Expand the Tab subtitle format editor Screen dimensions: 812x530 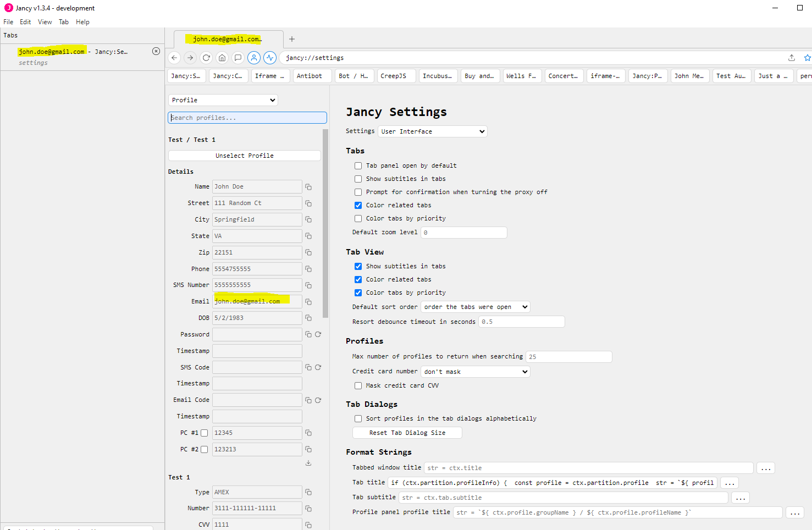tap(741, 498)
